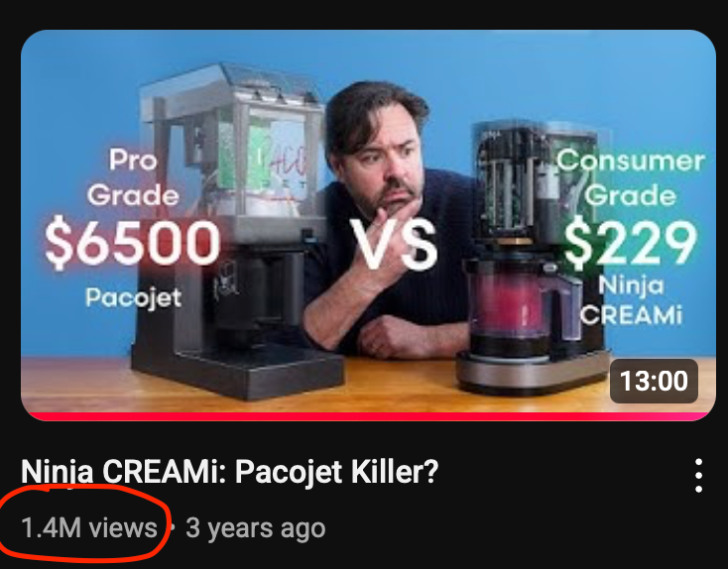The height and width of the screenshot is (569, 728).
Task: Click the 1.4M views count
Action: pyautogui.click(x=89, y=528)
